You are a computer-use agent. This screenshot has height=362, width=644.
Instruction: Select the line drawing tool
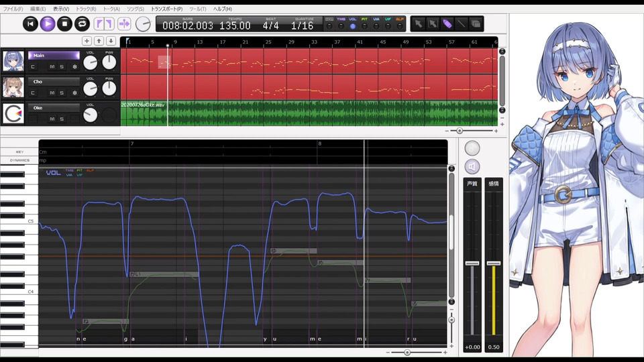point(462,24)
